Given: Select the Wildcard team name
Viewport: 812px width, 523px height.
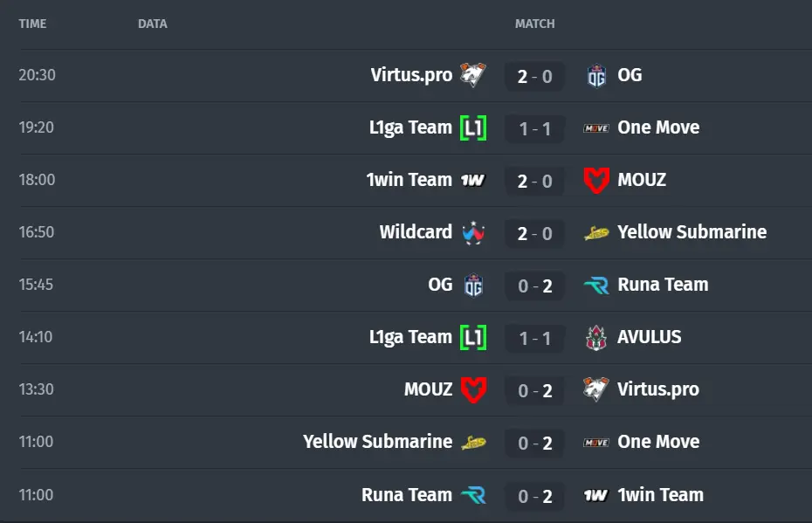Looking at the screenshot, I should 416,232.
